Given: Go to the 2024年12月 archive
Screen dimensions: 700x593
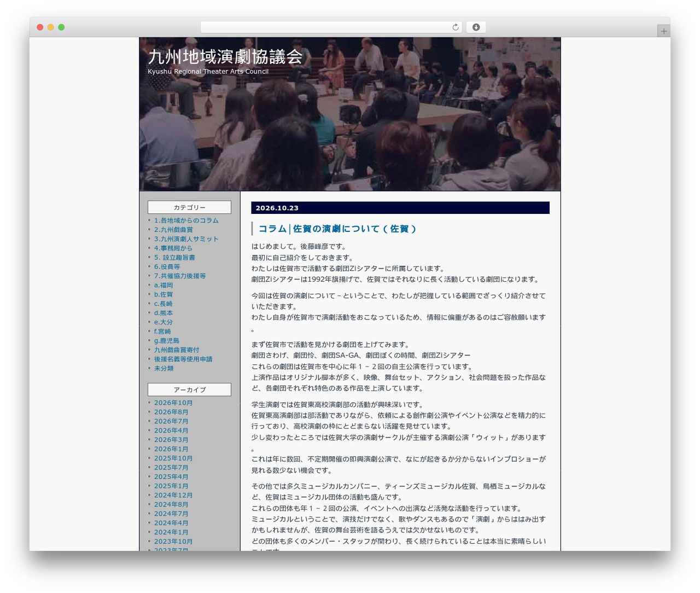Looking at the screenshot, I should pyautogui.click(x=173, y=496).
